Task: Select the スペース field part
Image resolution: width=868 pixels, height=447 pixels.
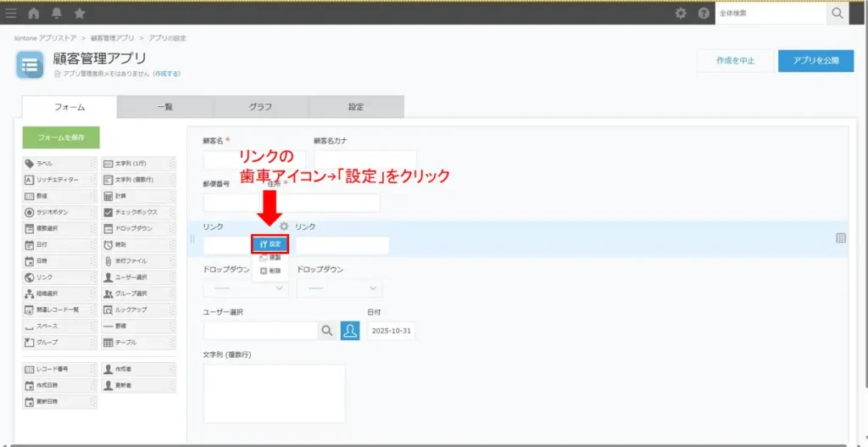Action: (x=60, y=327)
